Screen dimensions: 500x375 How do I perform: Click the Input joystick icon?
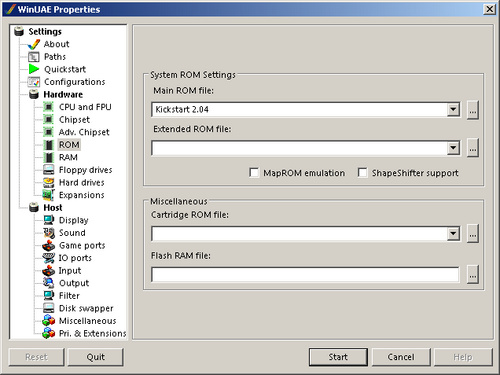click(x=49, y=270)
